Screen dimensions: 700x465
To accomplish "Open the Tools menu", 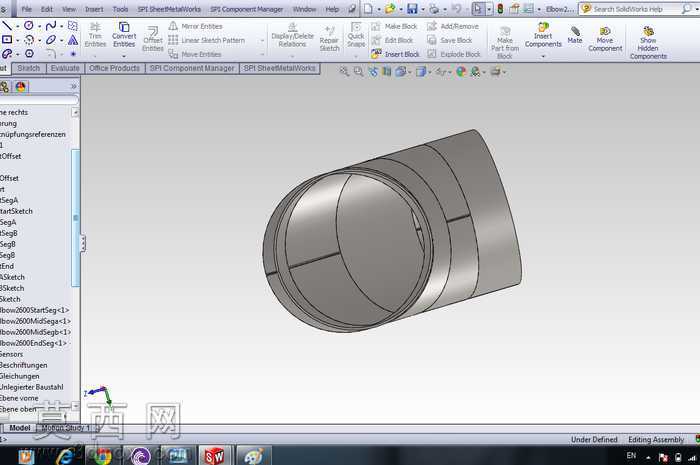I will click(120, 9).
